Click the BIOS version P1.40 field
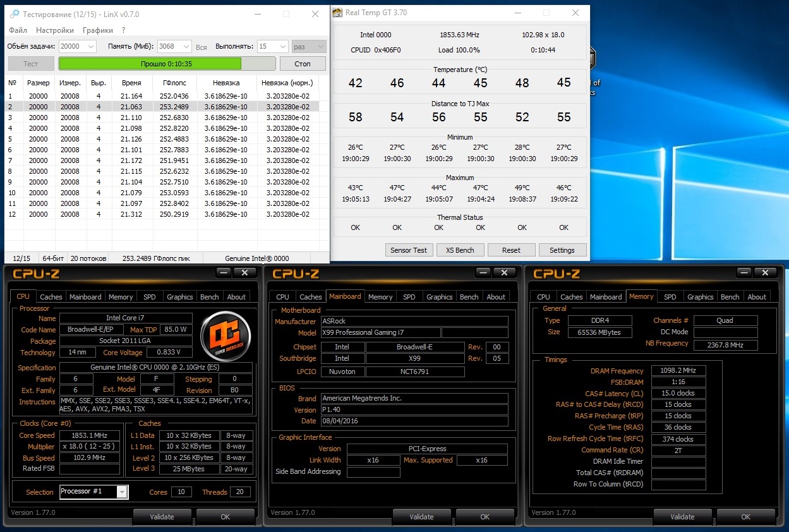789x532 pixels. click(x=414, y=409)
